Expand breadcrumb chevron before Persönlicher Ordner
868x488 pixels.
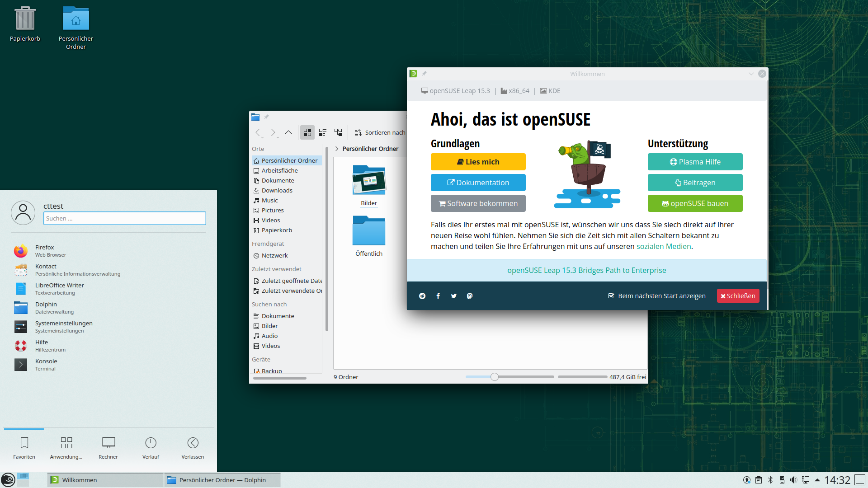337,149
